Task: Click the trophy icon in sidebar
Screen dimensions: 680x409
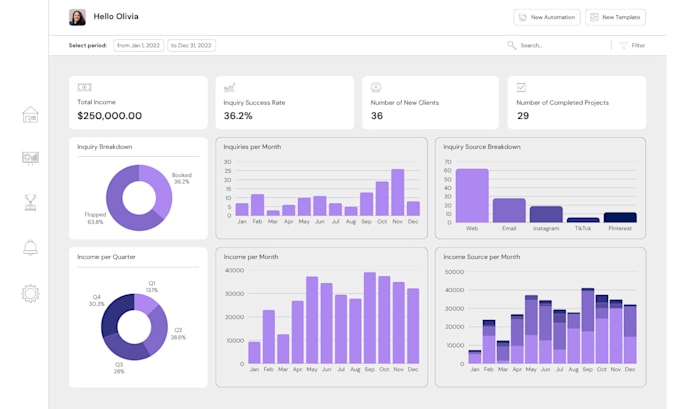Action: pyautogui.click(x=30, y=202)
